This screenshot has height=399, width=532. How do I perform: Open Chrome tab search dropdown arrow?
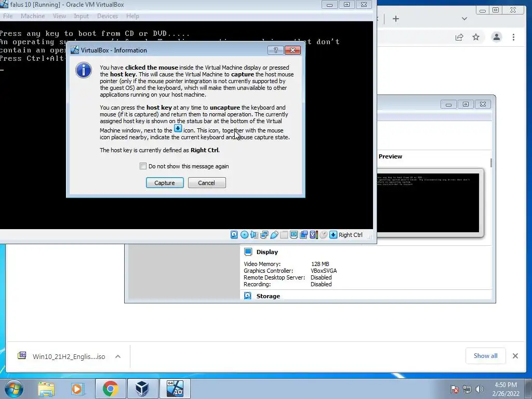(x=464, y=19)
